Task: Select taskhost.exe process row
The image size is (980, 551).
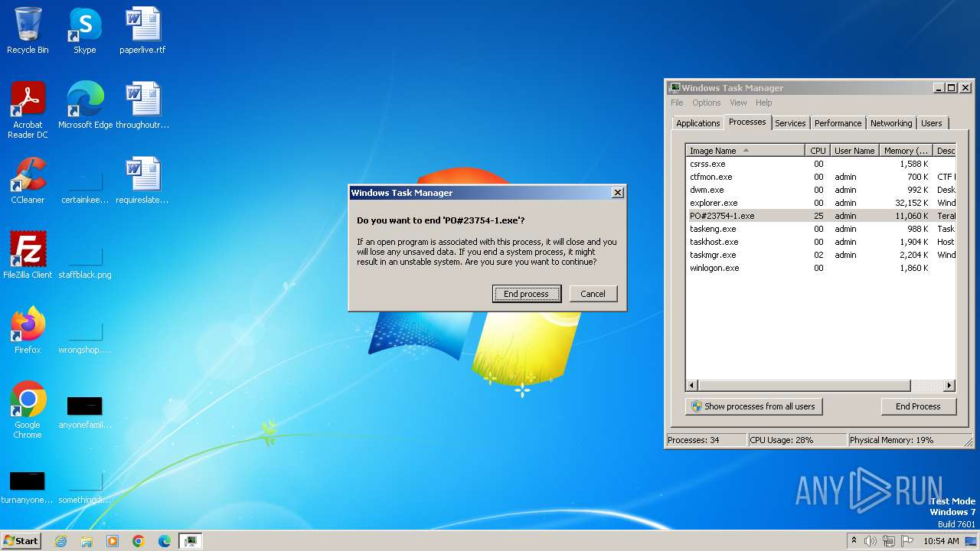Action: coord(821,242)
